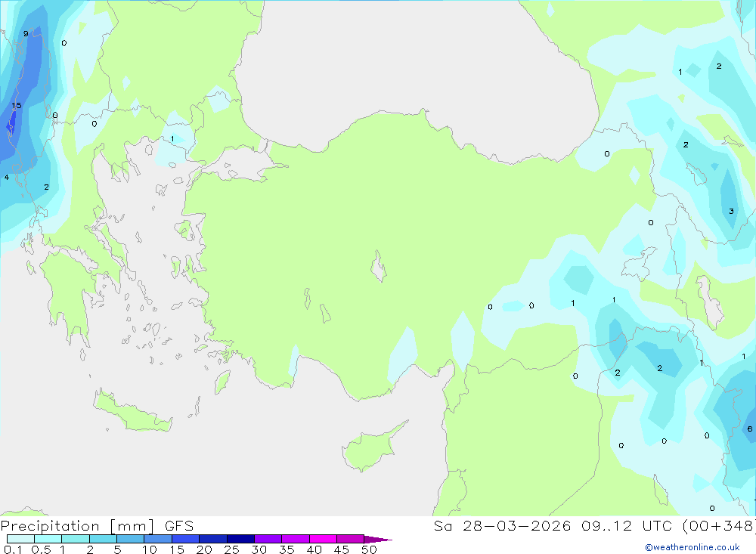The width and height of the screenshot is (756, 554).
Task: Click the "15" precipitation value on the map
Action: coord(17,106)
